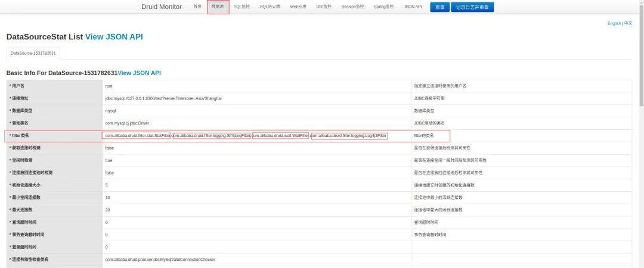Image resolution: width=644 pixels, height=268 pixels.
Task: Select the jdbc:mysql connection URL value
Action: pyautogui.click(x=163, y=98)
